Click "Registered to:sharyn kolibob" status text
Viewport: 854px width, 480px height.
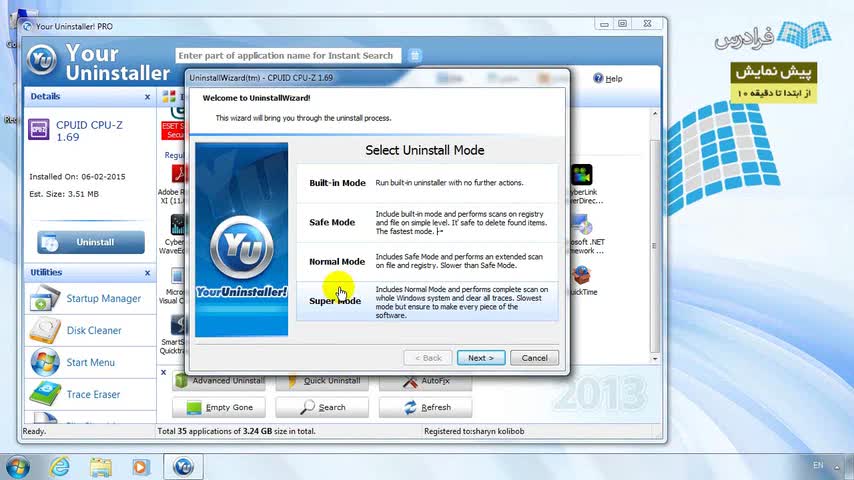click(474, 432)
